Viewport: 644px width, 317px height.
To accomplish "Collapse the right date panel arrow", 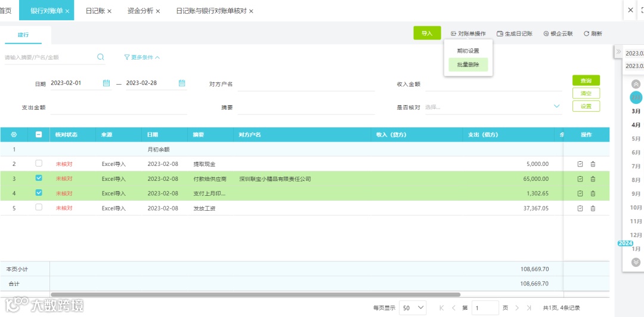I will 618,52.
